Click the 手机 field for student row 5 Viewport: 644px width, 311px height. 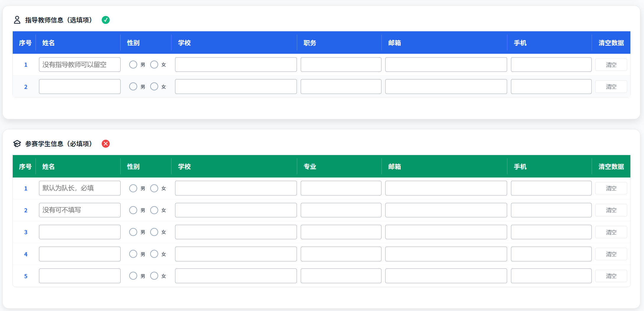point(551,276)
